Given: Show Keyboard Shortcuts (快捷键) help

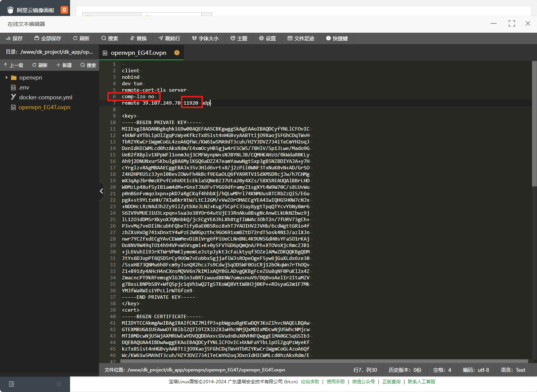Looking at the screenshot, I should [x=337, y=38].
